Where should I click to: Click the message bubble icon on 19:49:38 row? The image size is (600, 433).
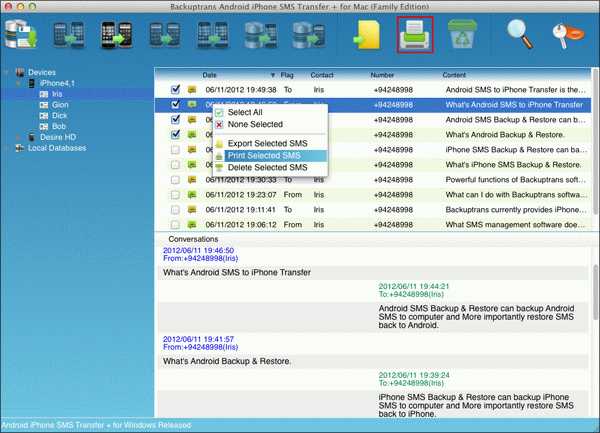coord(192,90)
